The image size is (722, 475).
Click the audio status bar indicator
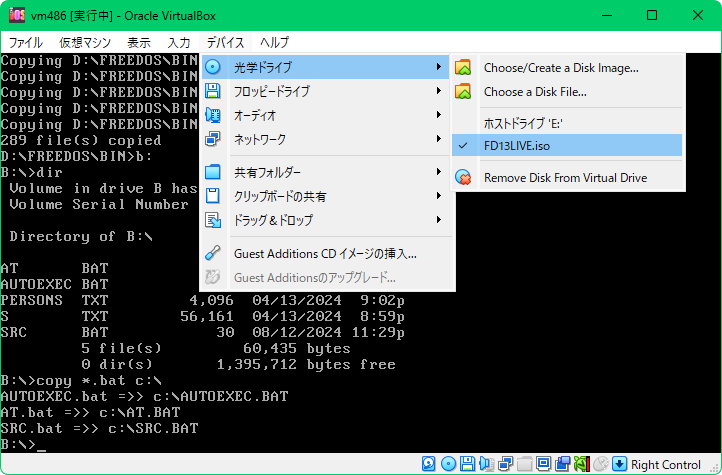(x=486, y=464)
